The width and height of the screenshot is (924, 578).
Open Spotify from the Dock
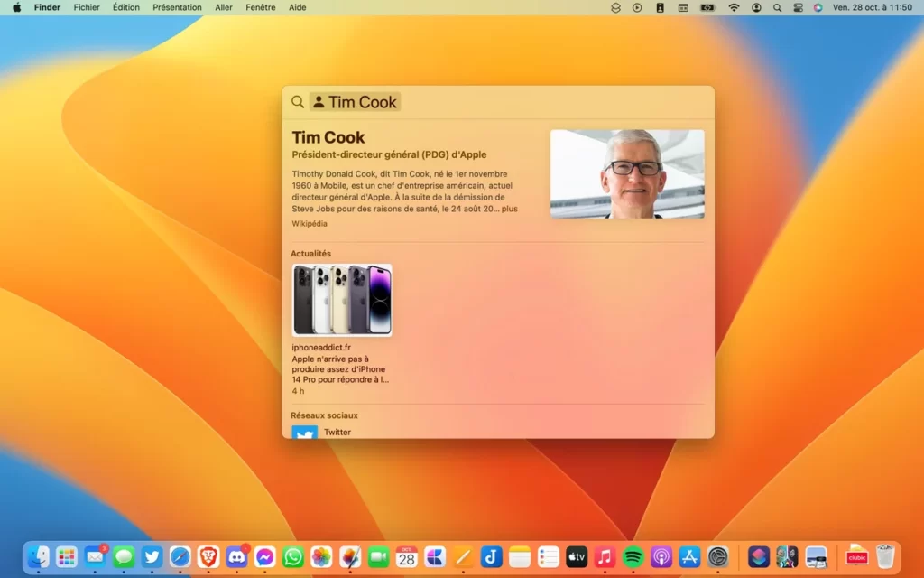pos(633,557)
